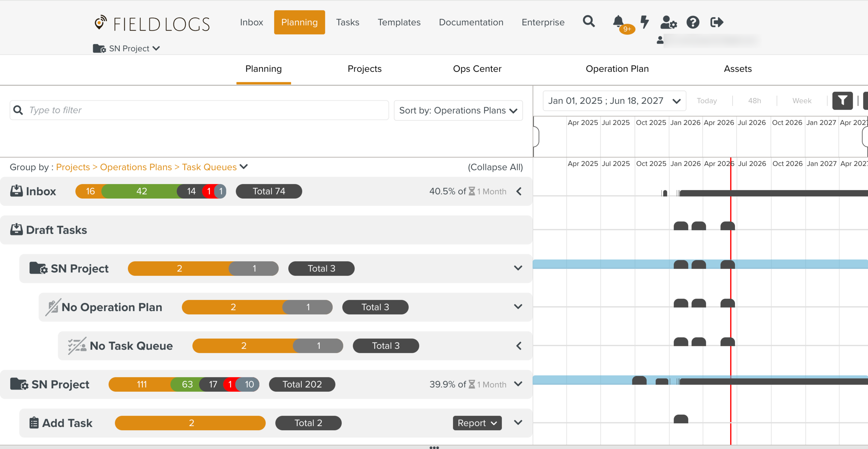Open Documentation in top navigation

click(x=471, y=22)
